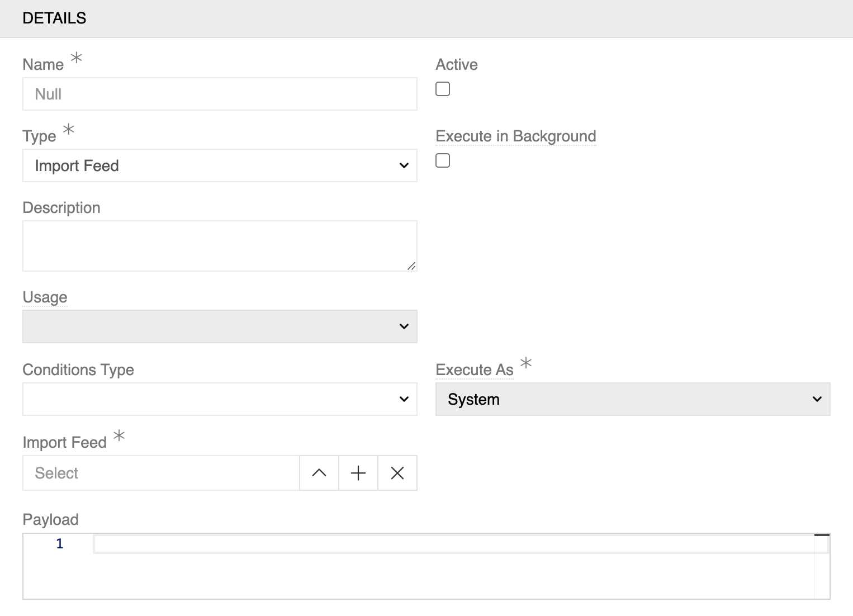Open the Usage dropdown
Screen dimensions: 853x616
(218, 326)
